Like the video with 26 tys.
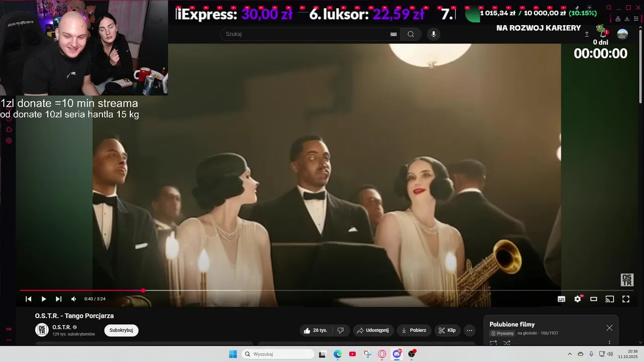The width and height of the screenshot is (644, 362). click(315, 330)
